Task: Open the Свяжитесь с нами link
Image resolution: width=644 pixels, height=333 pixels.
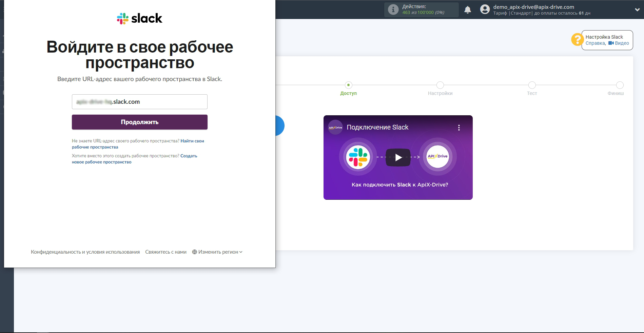Action: pyautogui.click(x=166, y=252)
